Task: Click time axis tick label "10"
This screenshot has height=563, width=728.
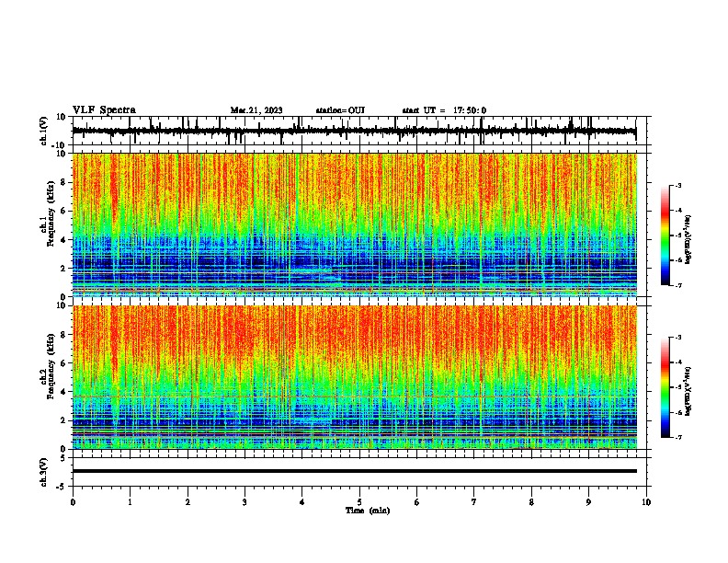Action: pos(646,502)
